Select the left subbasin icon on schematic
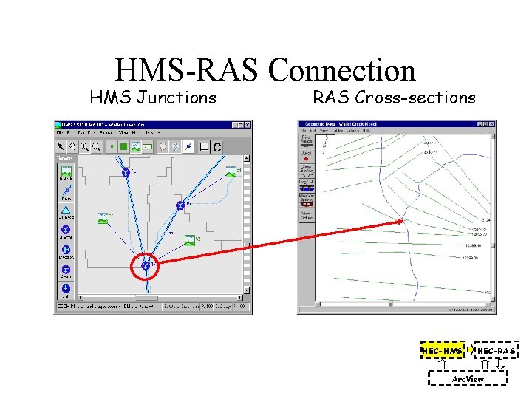Viewport: 532px width, 399px height. point(103,219)
